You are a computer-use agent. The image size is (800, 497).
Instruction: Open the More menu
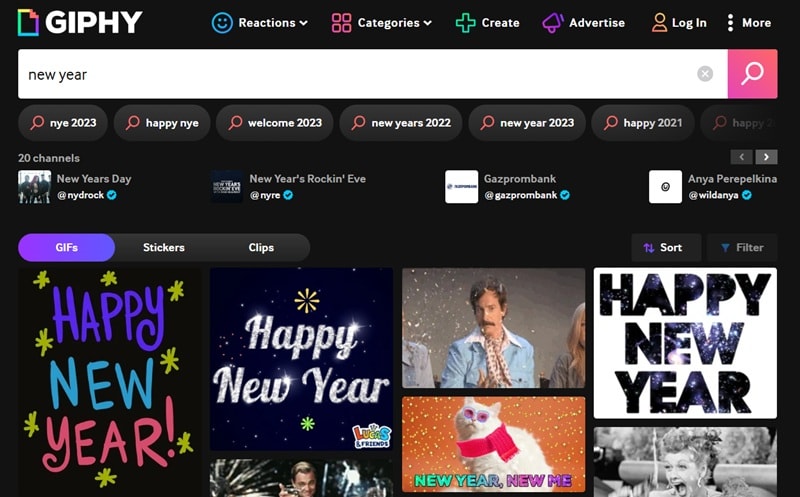click(x=748, y=23)
